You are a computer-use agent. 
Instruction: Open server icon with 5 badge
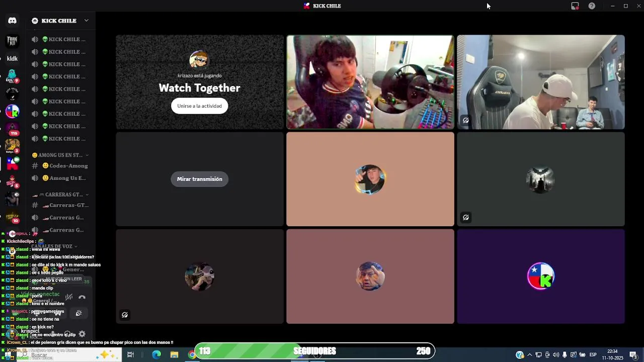[x=12, y=182]
